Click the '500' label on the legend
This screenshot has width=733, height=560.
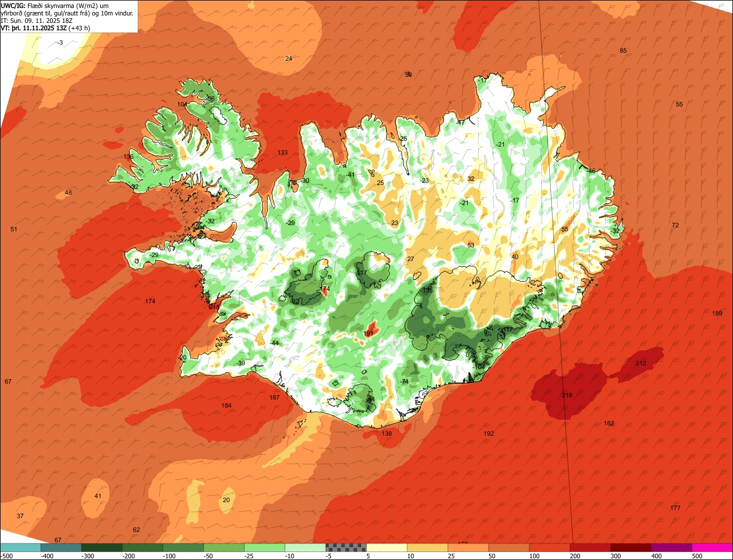696,556
